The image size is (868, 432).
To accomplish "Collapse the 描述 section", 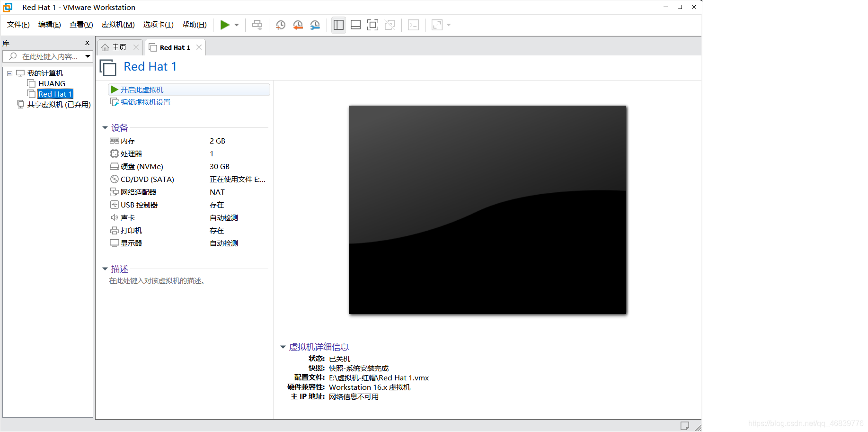I will 105,269.
